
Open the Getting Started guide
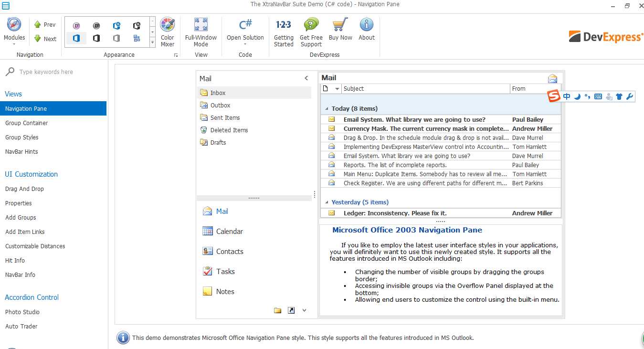284,32
